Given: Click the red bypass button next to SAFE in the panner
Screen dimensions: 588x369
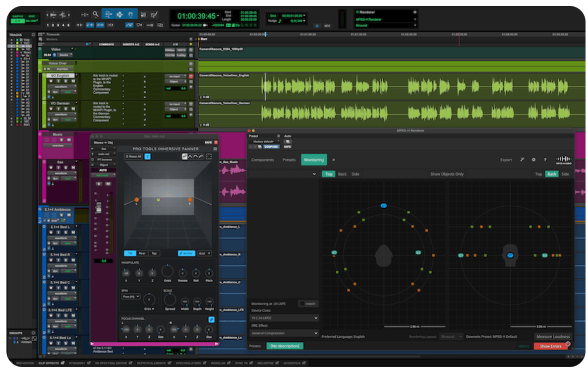Looking at the screenshot, I should 216,142.
